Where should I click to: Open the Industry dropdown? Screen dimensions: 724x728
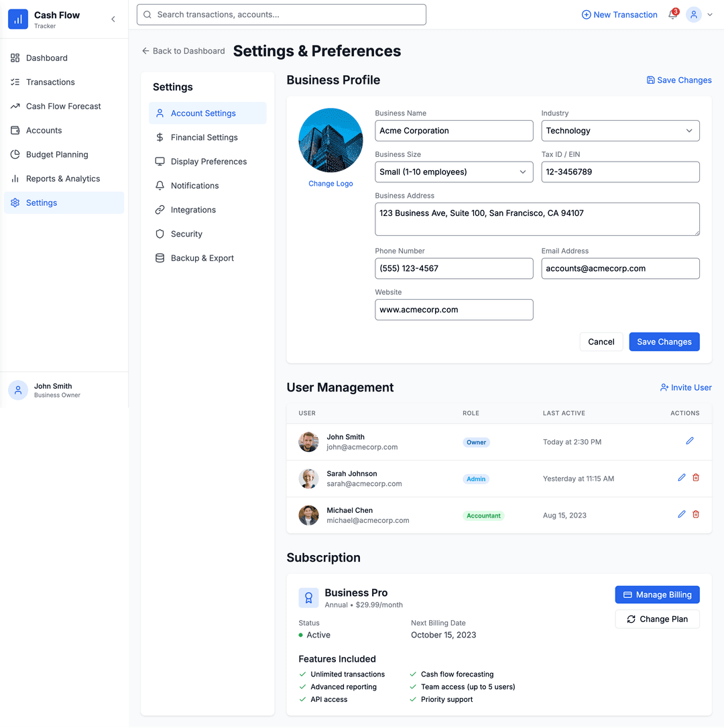click(620, 131)
